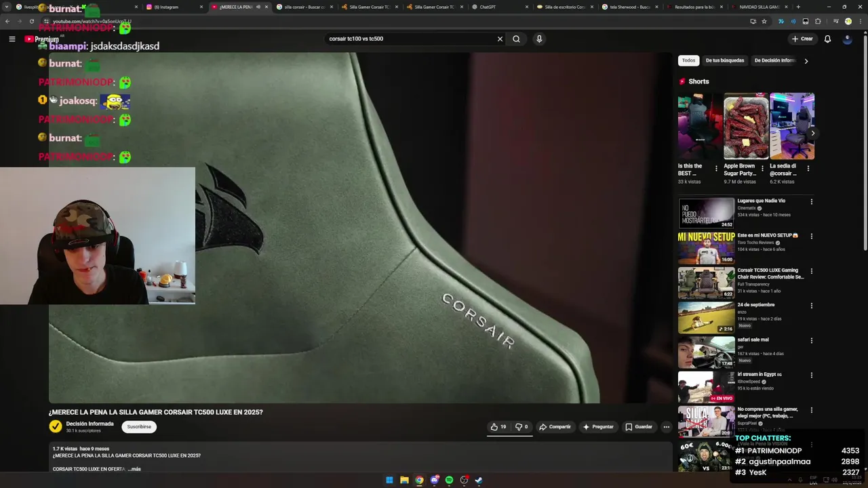Open No compres una silla gamer thumbnail
Viewport: 868px width, 488px height.
(x=706, y=421)
